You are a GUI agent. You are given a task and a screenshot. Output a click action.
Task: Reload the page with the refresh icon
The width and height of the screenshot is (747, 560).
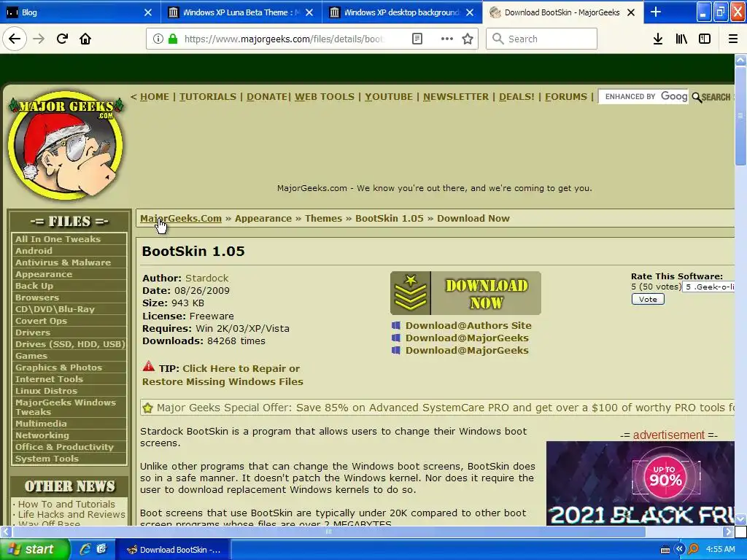coord(62,39)
